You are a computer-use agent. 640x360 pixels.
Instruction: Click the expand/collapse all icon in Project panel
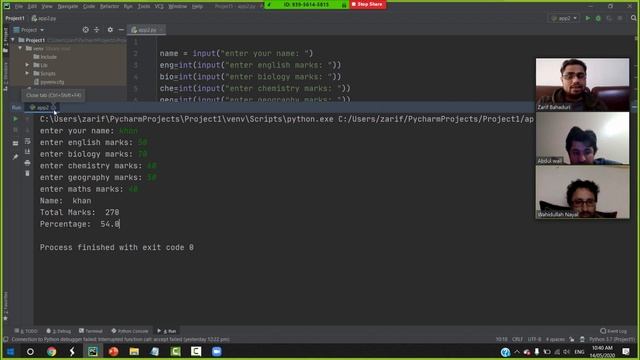pos(97,30)
